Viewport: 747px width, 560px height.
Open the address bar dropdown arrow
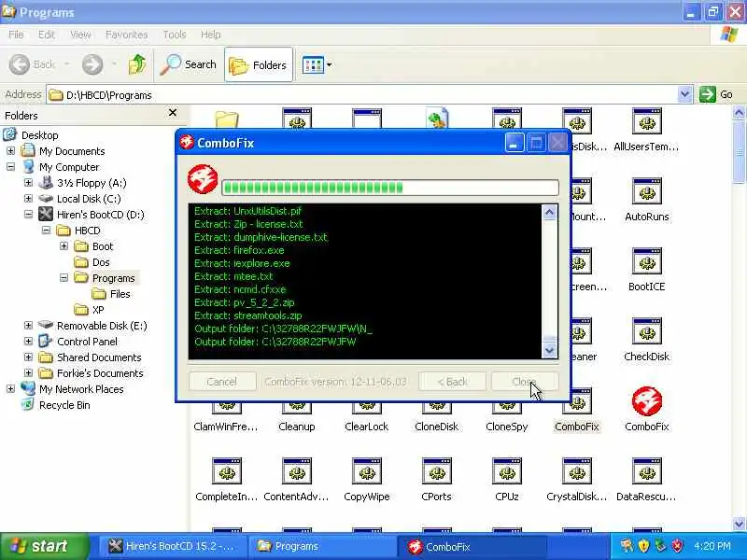pyautogui.click(x=684, y=94)
